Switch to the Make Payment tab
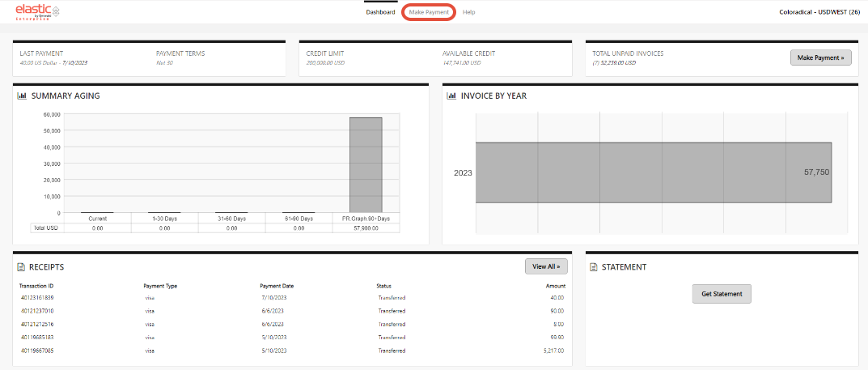 [429, 12]
